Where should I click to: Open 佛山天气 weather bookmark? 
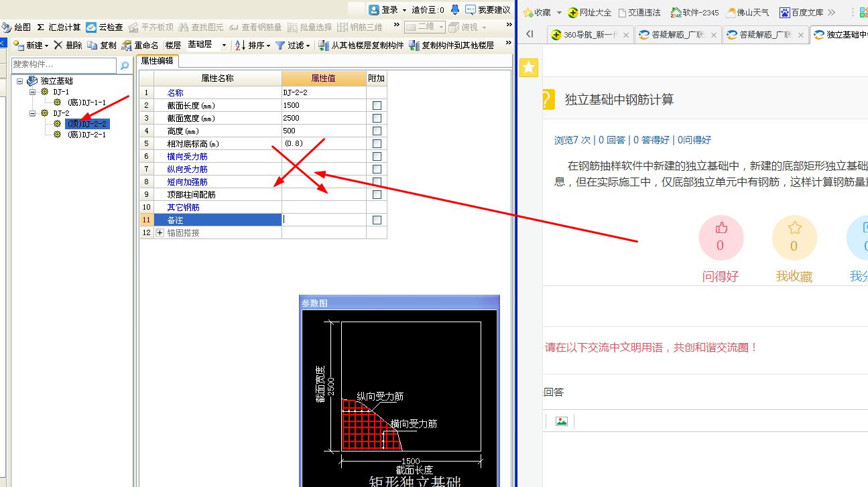747,12
